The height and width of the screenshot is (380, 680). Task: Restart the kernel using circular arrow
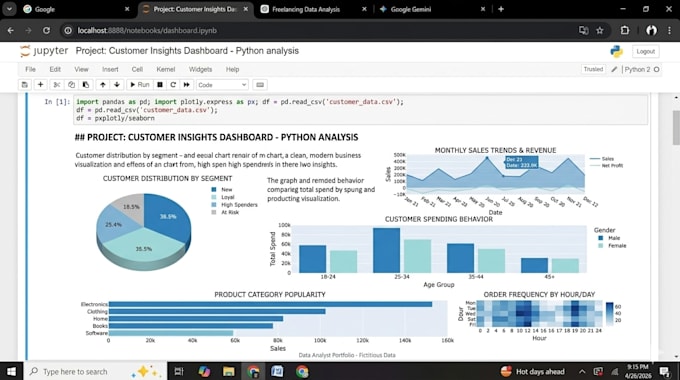pyautogui.click(x=173, y=85)
